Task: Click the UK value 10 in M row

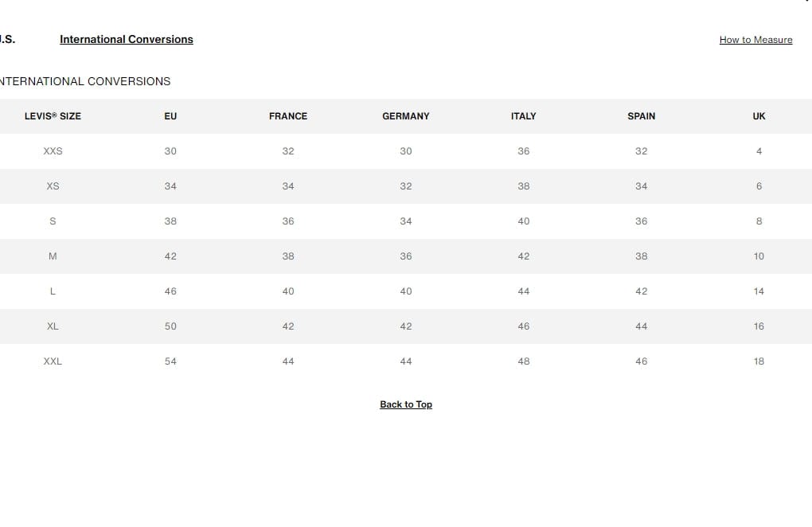Action: [x=759, y=256]
